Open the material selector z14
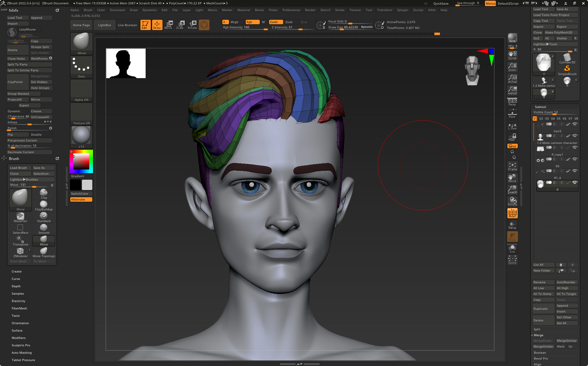This screenshot has width=588, height=366. [81, 137]
